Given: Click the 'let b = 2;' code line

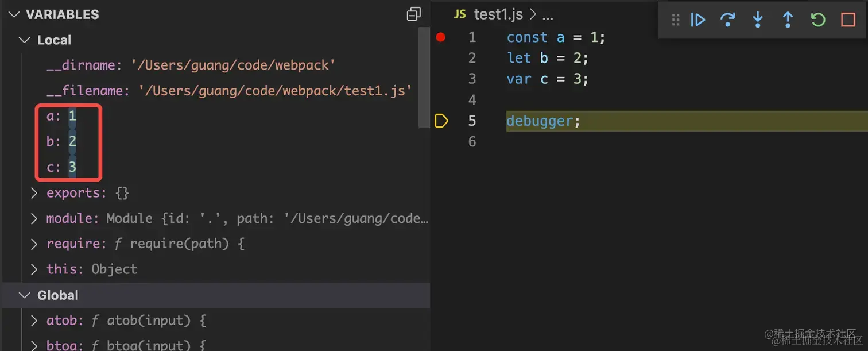Looking at the screenshot, I should click(548, 58).
